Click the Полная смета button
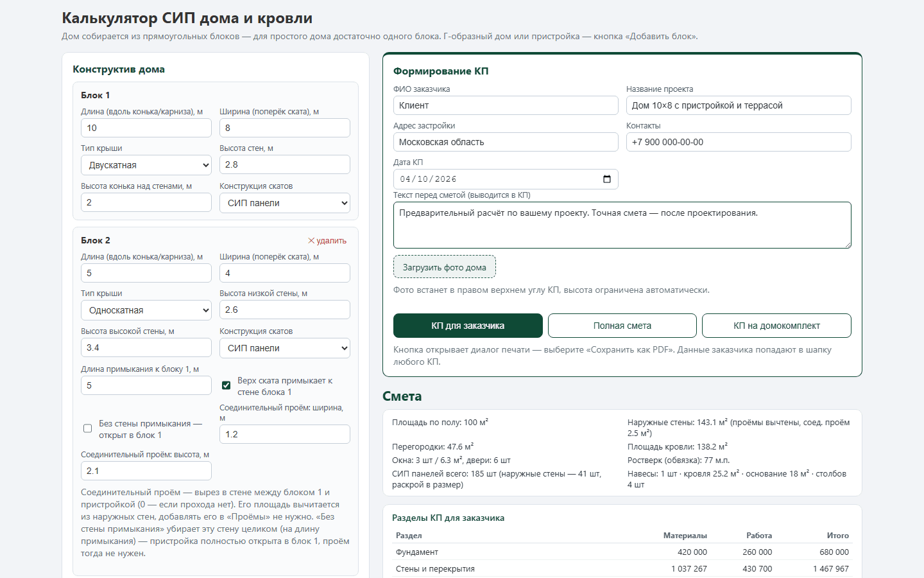Image resolution: width=924 pixels, height=578 pixels. click(622, 326)
